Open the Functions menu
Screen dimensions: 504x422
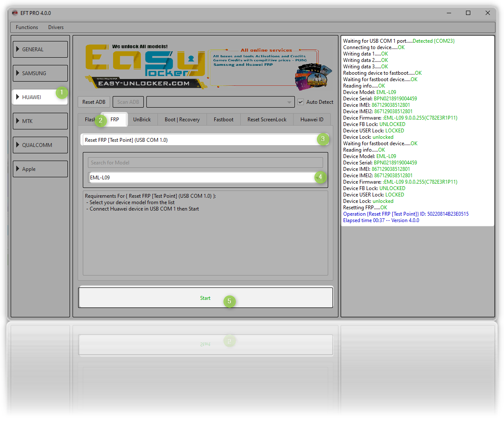click(27, 27)
